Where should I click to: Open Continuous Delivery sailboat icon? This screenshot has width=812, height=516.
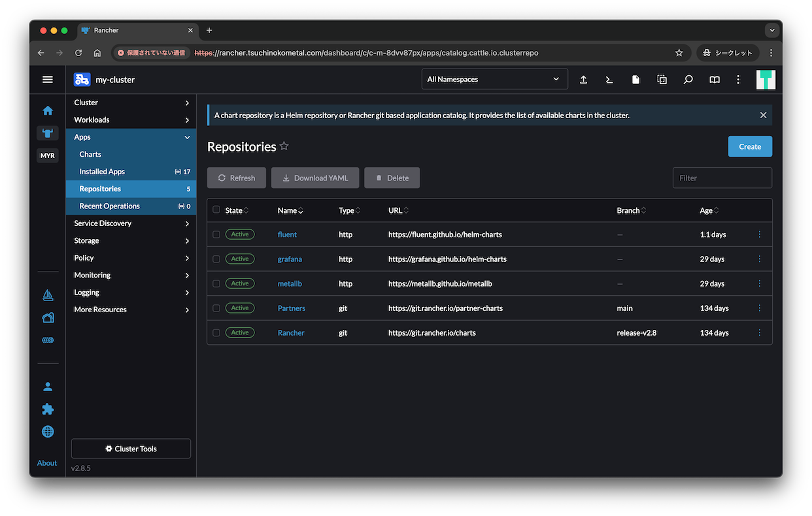(x=48, y=295)
